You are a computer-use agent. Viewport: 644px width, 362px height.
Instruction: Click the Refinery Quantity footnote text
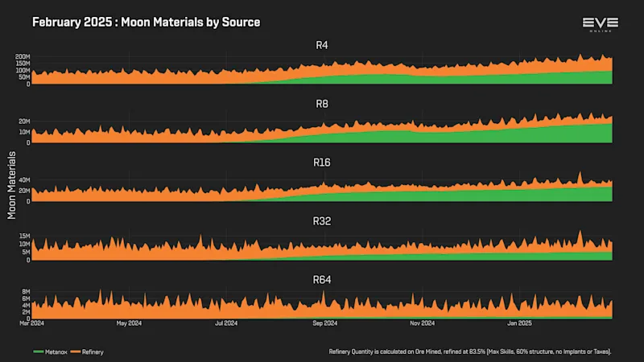(x=470, y=352)
